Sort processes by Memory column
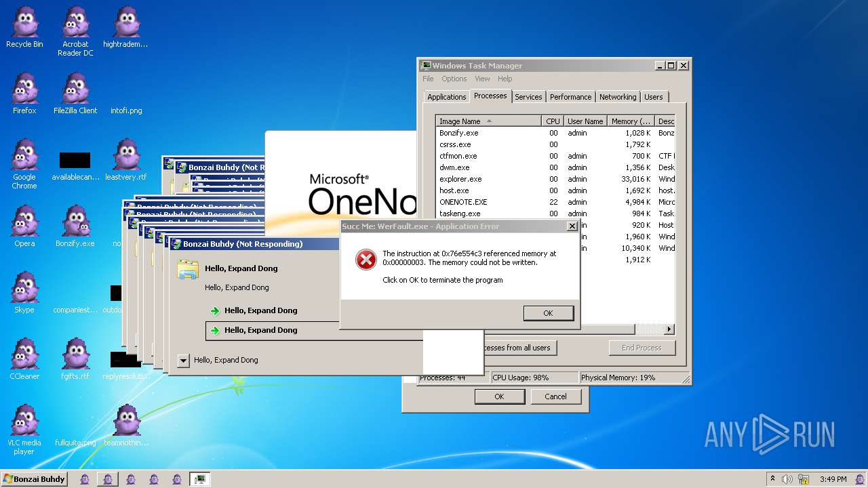This screenshot has height=488, width=868. (631, 121)
